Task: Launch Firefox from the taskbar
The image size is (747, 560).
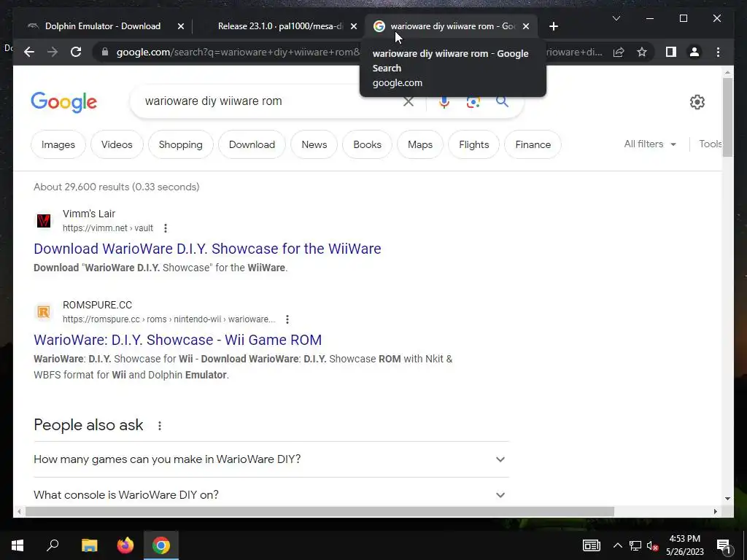Action: coord(125,545)
